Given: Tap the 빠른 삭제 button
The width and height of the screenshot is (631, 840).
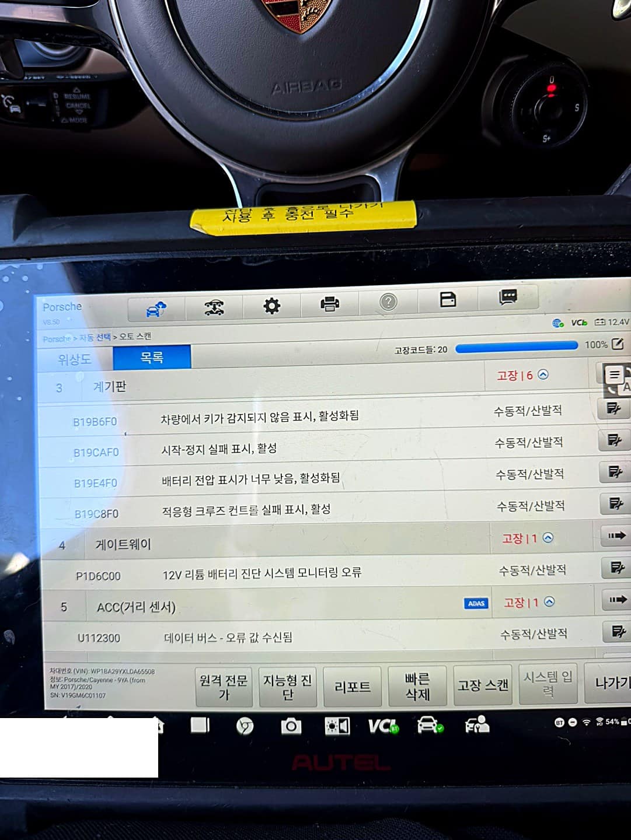Looking at the screenshot, I should point(417,686).
